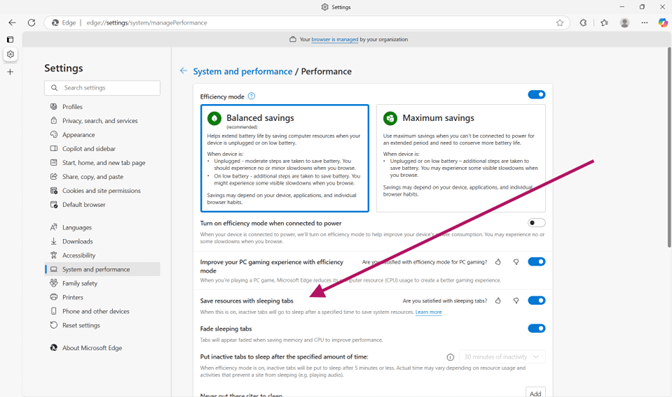This screenshot has height=397, width=672.
Task: Click the search magnifier icon in settings
Action: coord(54,88)
